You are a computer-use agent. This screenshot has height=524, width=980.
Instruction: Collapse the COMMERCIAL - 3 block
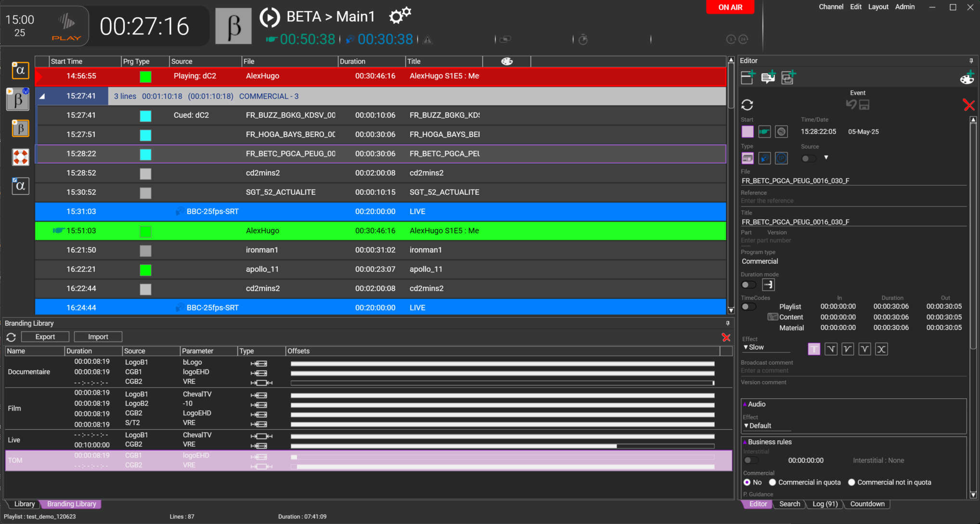tap(42, 96)
